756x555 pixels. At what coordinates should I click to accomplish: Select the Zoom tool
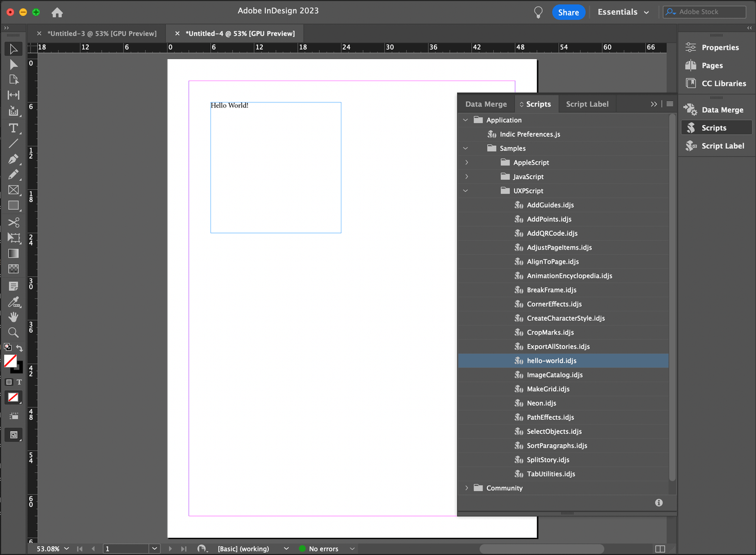pos(14,333)
